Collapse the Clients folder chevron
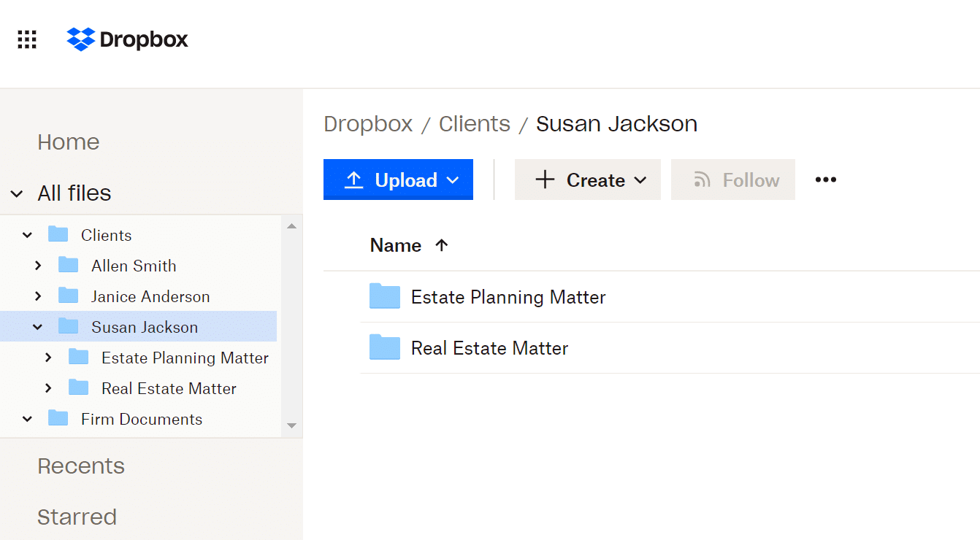 click(28, 235)
